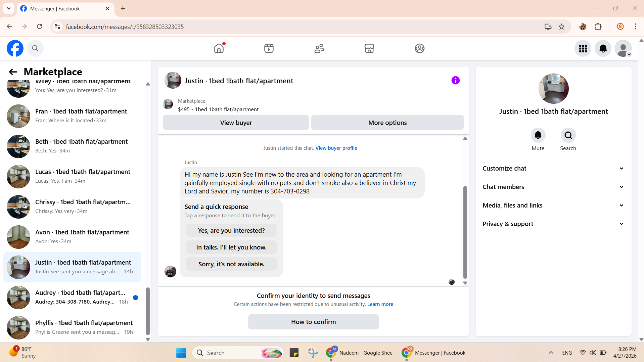The width and height of the screenshot is (644, 362).
Task: Open Justin's apartment listing thumbnail in header
Action: 173,80
